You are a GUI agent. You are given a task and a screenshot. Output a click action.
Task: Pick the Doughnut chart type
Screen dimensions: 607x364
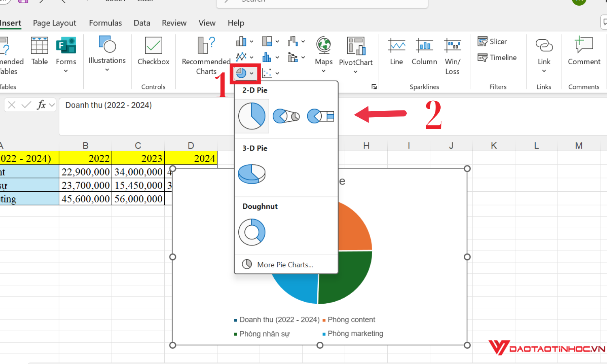(252, 232)
